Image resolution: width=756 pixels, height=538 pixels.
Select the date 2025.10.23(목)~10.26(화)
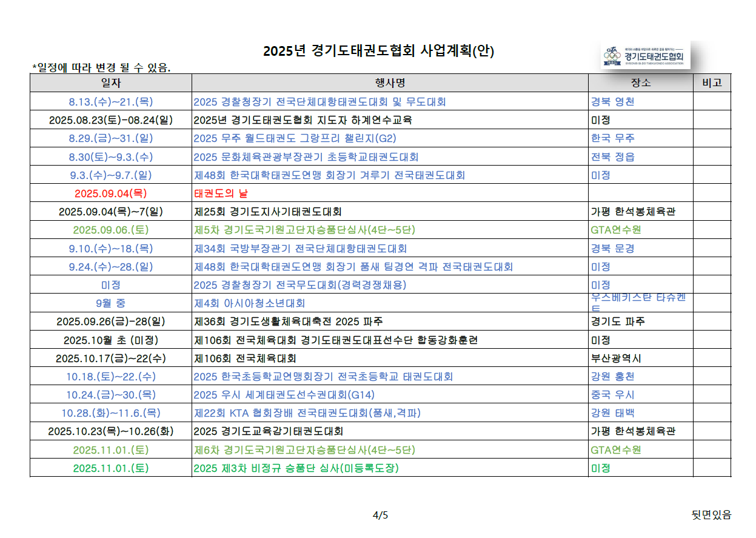pos(111,431)
